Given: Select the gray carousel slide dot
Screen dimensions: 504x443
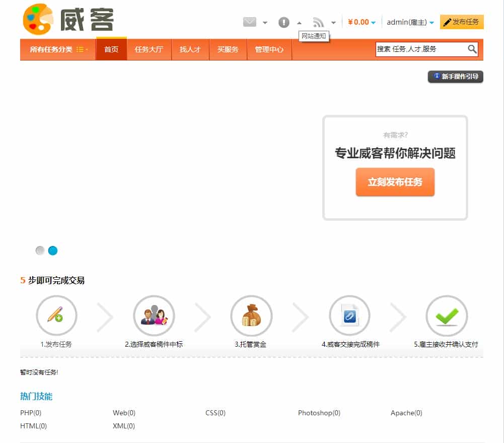Looking at the screenshot, I should point(40,250).
